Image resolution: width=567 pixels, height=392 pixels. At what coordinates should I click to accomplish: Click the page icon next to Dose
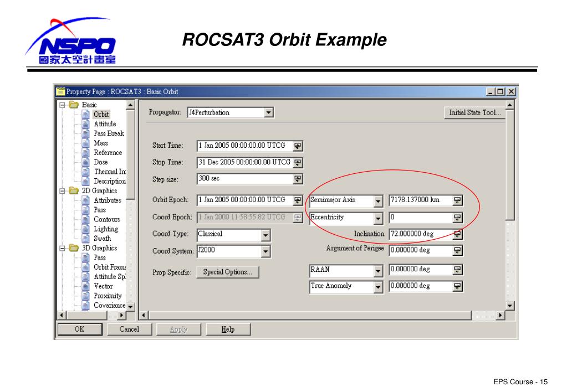coord(86,162)
